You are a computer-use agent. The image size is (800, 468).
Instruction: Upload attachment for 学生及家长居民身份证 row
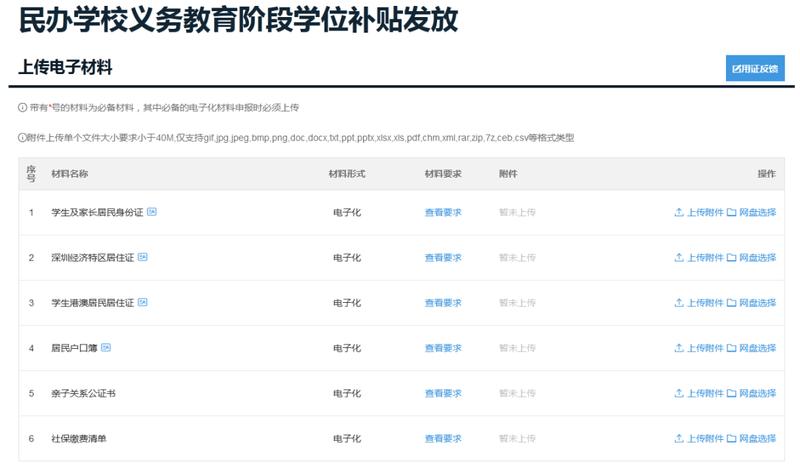pos(698,212)
